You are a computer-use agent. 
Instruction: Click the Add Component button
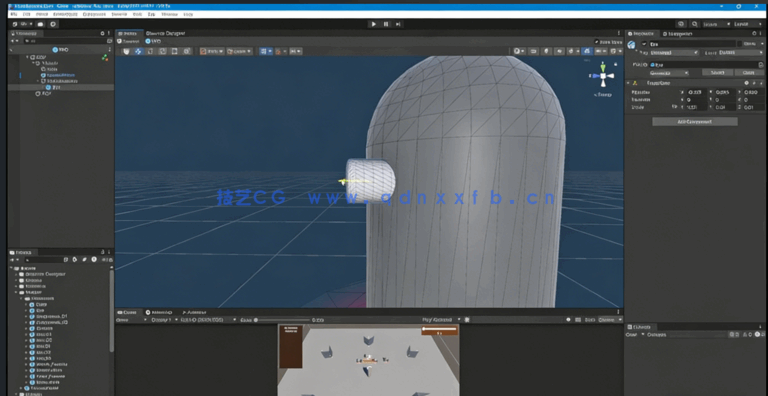[695, 122]
